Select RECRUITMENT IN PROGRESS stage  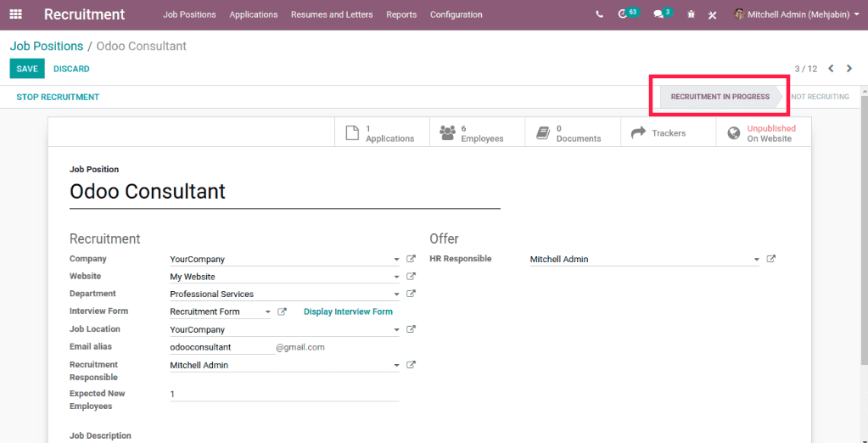pyautogui.click(x=720, y=97)
